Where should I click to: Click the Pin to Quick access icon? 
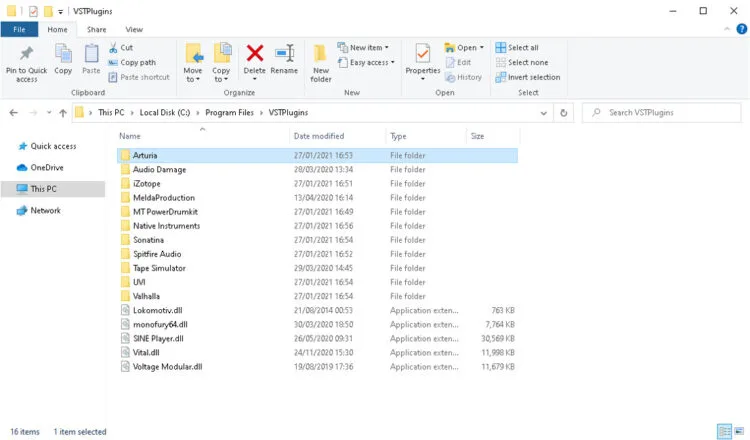26,53
